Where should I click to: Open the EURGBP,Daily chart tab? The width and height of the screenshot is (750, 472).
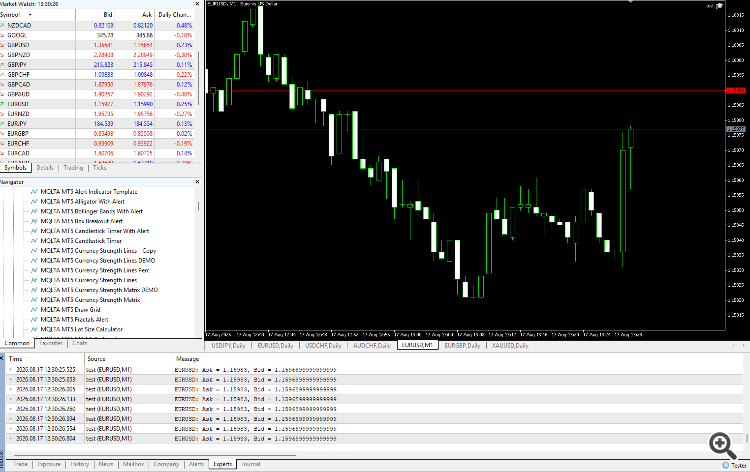463,345
